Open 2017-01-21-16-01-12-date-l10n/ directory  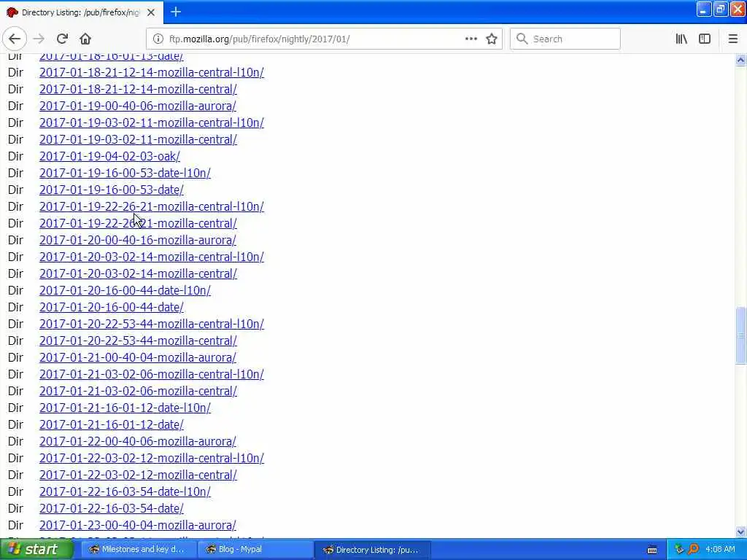(125, 408)
